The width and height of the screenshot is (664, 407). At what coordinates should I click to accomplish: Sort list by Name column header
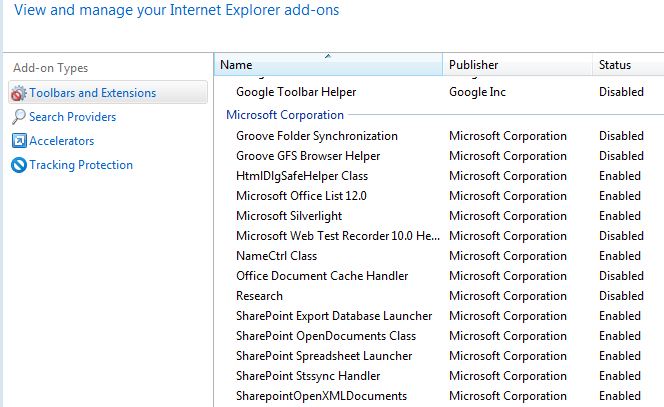tap(328, 64)
